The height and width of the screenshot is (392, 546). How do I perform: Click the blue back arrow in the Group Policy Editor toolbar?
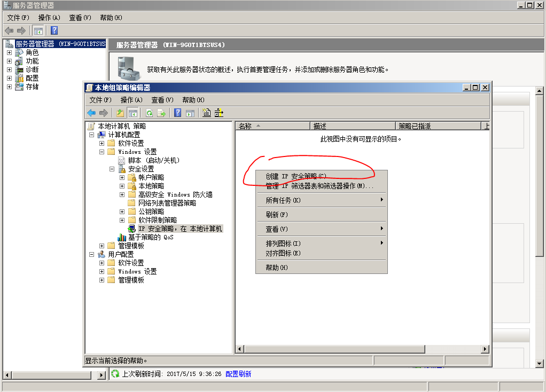91,113
